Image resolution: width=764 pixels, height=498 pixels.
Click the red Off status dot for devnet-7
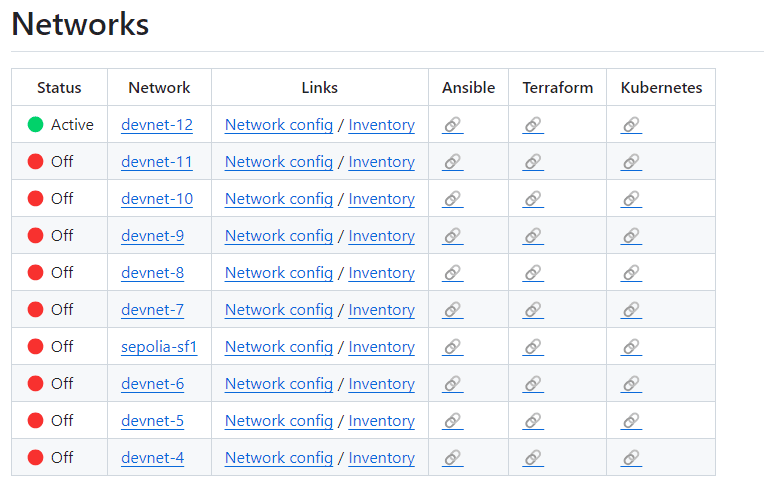pos(36,310)
